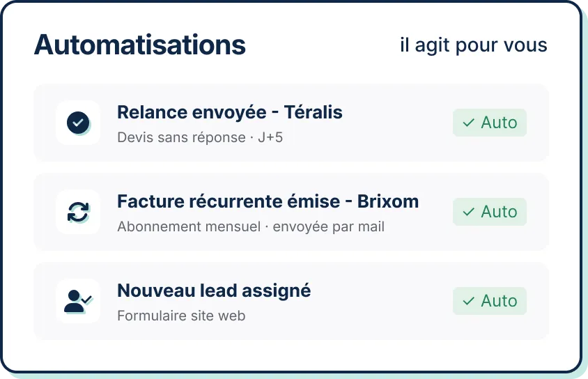
Task: Click the green check inside Brixom Auto badge
Action: click(469, 212)
